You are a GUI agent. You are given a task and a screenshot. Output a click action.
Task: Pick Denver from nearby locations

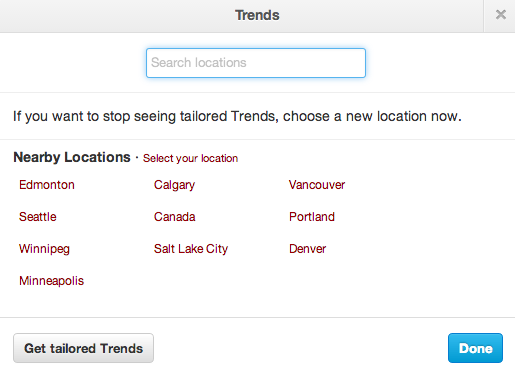tap(307, 249)
